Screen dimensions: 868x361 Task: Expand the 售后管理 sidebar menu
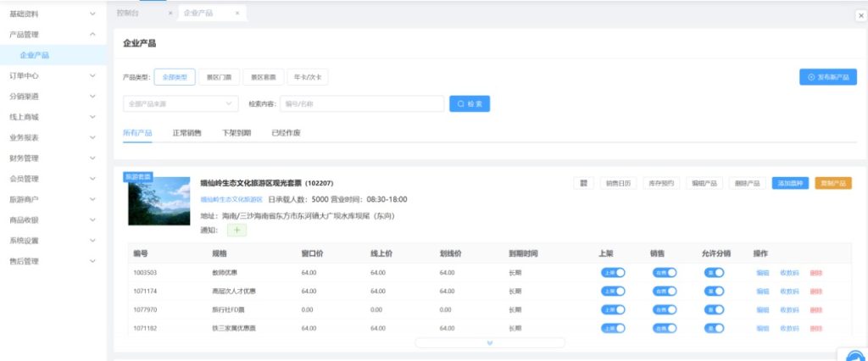[x=53, y=261]
